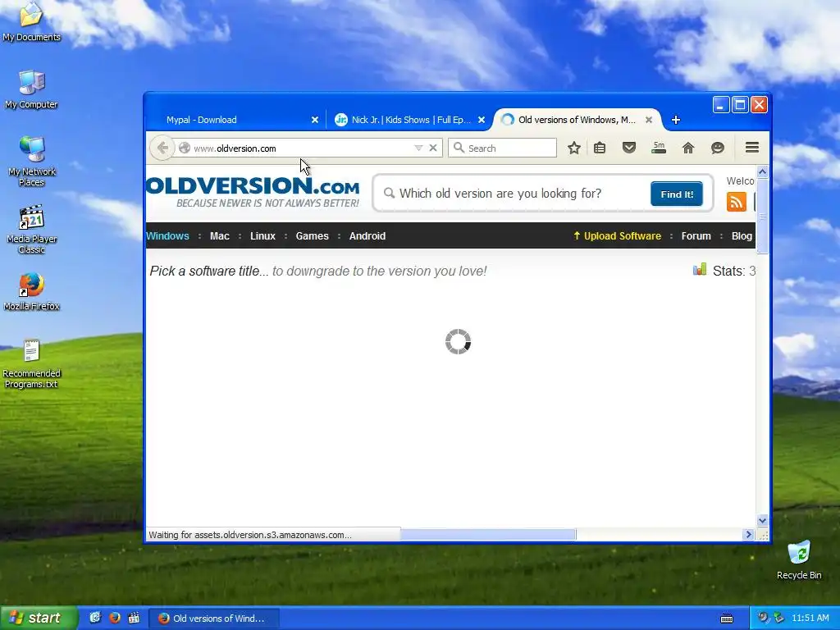Image resolution: width=840 pixels, height=630 pixels.
Task: Switch to Mypal - Download tab
Action: [235, 120]
